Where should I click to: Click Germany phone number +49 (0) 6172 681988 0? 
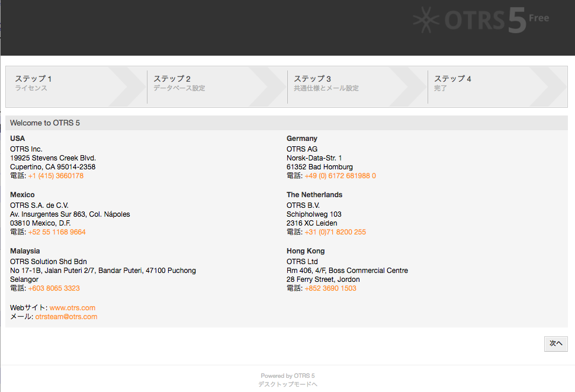[340, 176]
